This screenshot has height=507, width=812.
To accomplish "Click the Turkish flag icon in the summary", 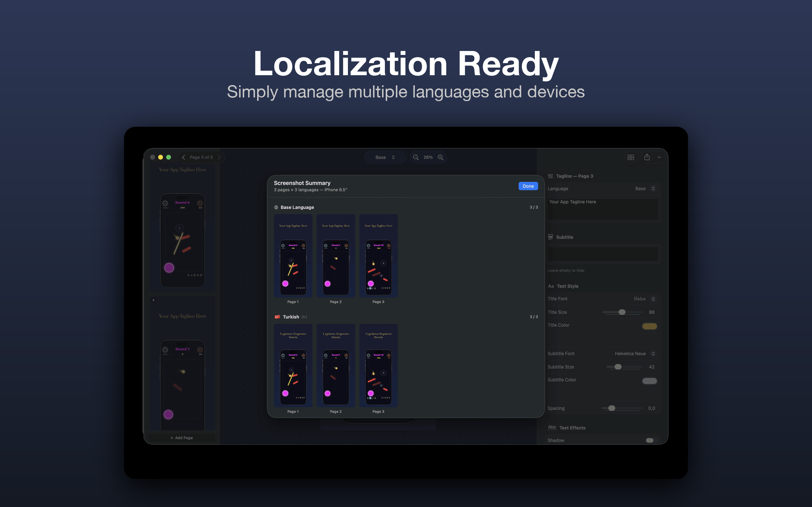I will pos(277,317).
